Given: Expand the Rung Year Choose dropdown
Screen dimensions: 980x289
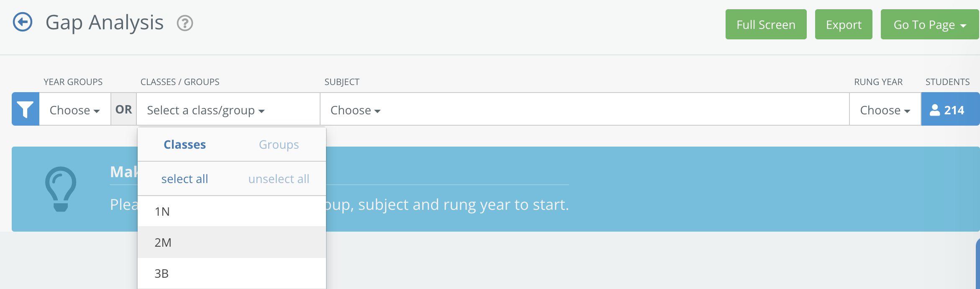Looking at the screenshot, I should tap(885, 110).
